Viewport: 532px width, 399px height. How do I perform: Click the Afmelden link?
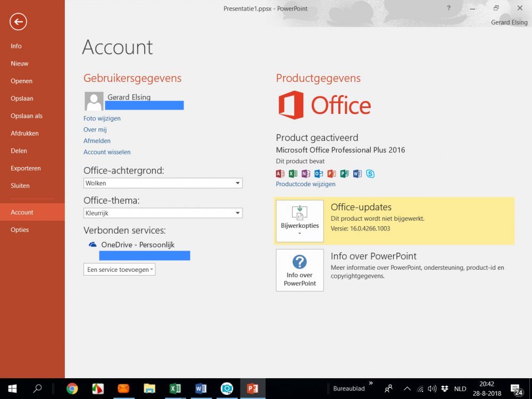point(97,141)
